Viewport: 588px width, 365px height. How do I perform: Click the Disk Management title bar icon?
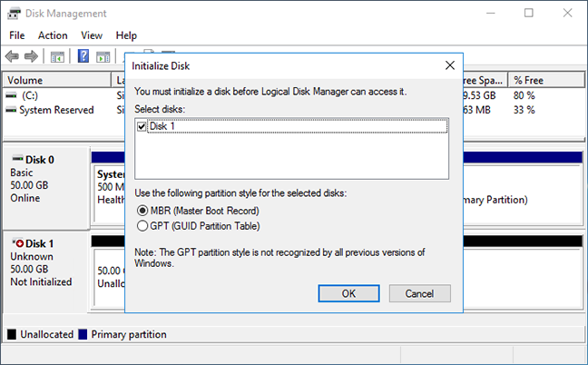[14, 14]
